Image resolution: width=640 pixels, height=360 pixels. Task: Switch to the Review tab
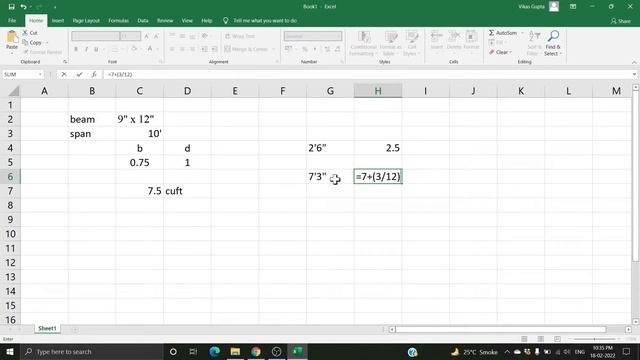(x=165, y=20)
